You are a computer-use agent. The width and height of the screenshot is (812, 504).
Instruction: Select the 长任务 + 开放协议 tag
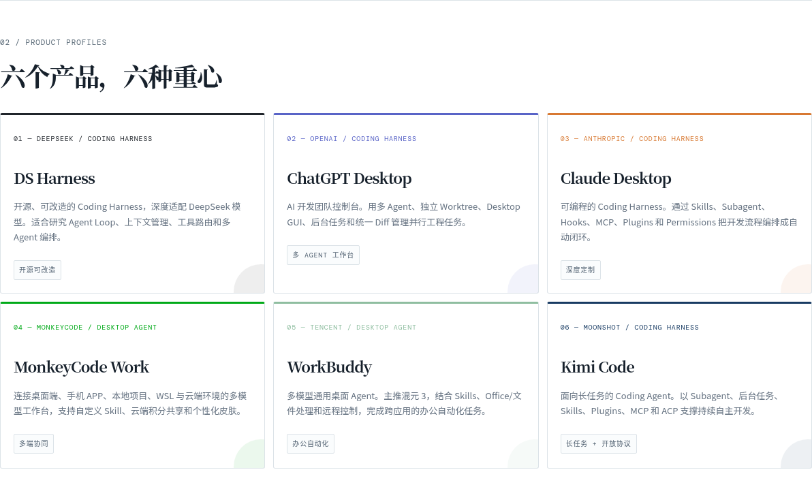point(599,443)
